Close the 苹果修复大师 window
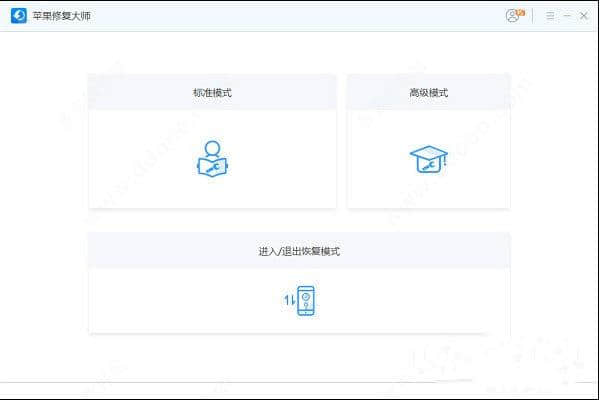The image size is (600, 400). pos(584,16)
